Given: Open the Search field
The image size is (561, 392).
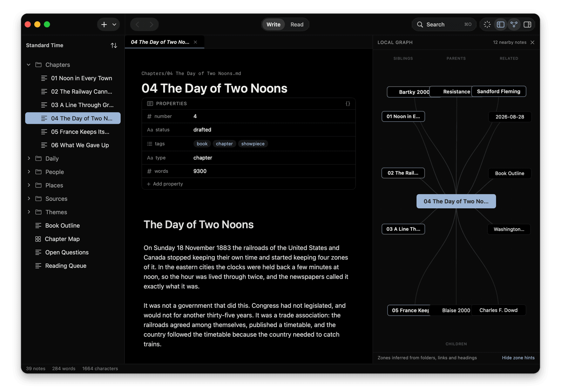Looking at the screenshot, I should pos(444,25).
